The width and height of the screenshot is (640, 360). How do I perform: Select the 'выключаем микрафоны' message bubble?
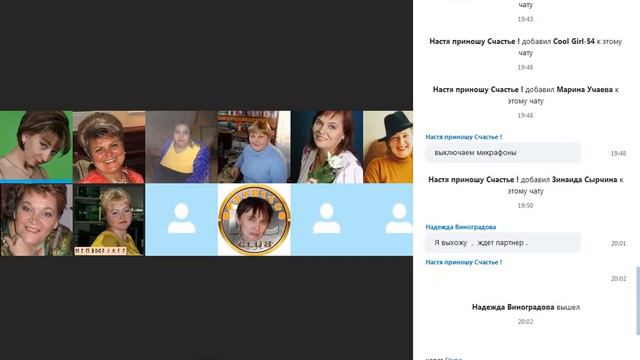click(x=503, y=153)
